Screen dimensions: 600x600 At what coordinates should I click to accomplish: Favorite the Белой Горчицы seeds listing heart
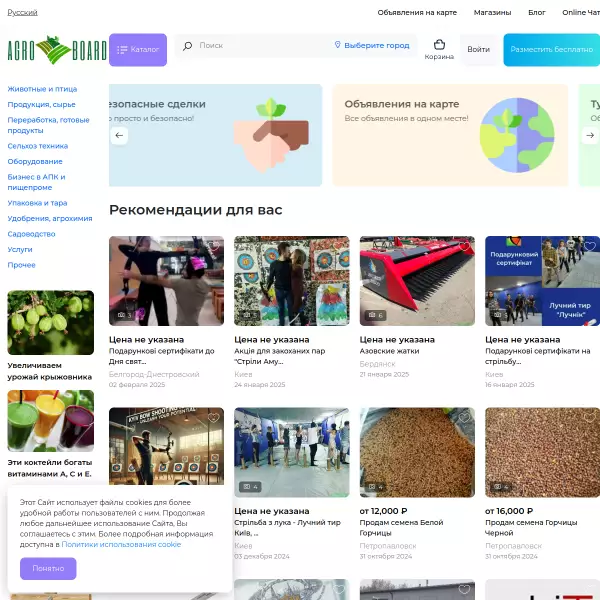(x=464, y=417)
